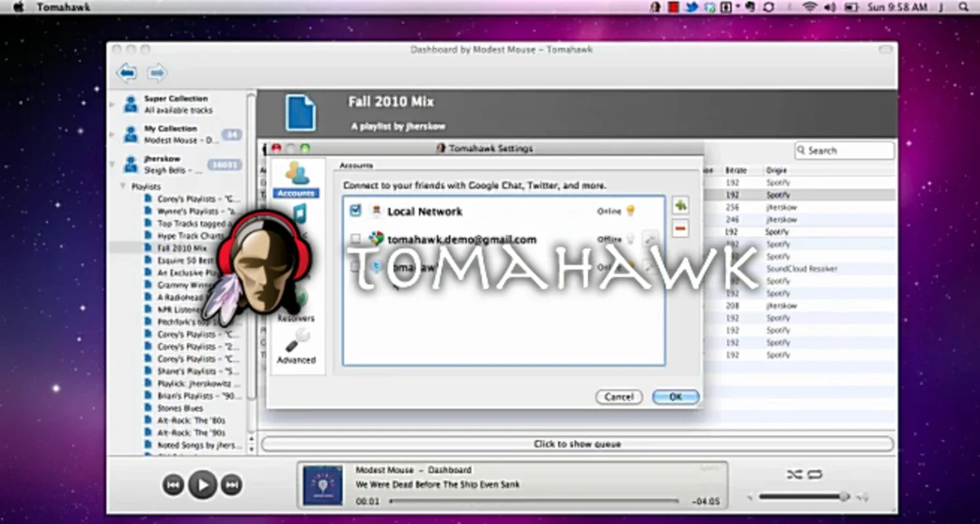Image resolution: width=980 pixels, height=524 pixels.
Task: Click the music note settings icon
Action: (299, 213)
